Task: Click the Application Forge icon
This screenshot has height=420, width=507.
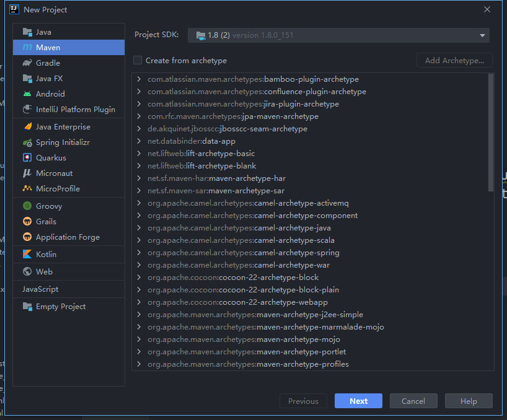Action: (27, 237)
